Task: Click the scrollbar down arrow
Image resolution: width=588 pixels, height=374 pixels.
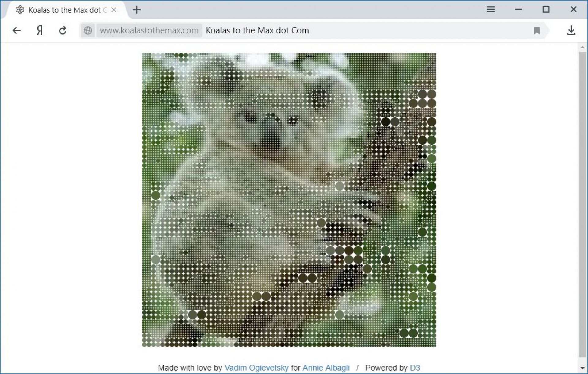Action: click(582, 368)
